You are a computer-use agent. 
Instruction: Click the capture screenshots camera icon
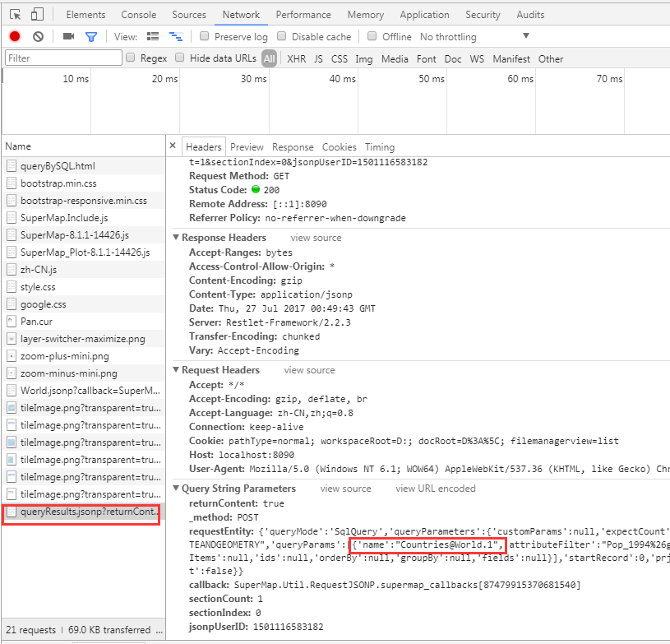(x=68, y=36)
